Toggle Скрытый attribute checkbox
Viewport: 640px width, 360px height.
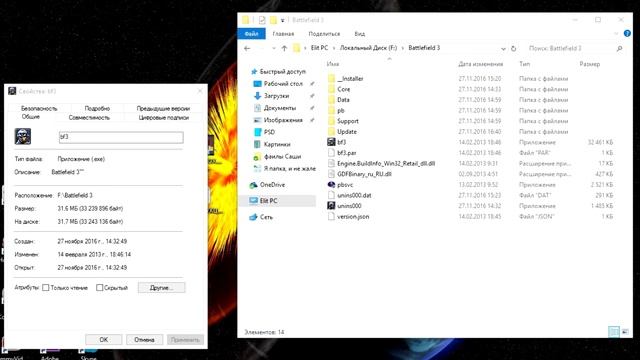[99, 288]
